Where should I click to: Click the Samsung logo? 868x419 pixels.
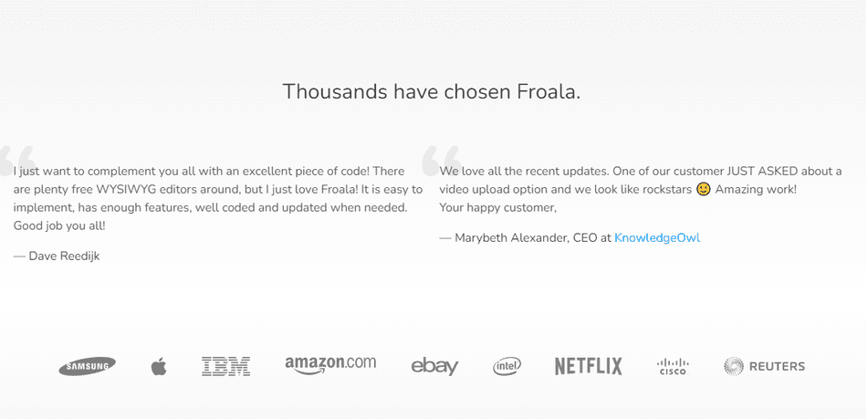(88, 366)
